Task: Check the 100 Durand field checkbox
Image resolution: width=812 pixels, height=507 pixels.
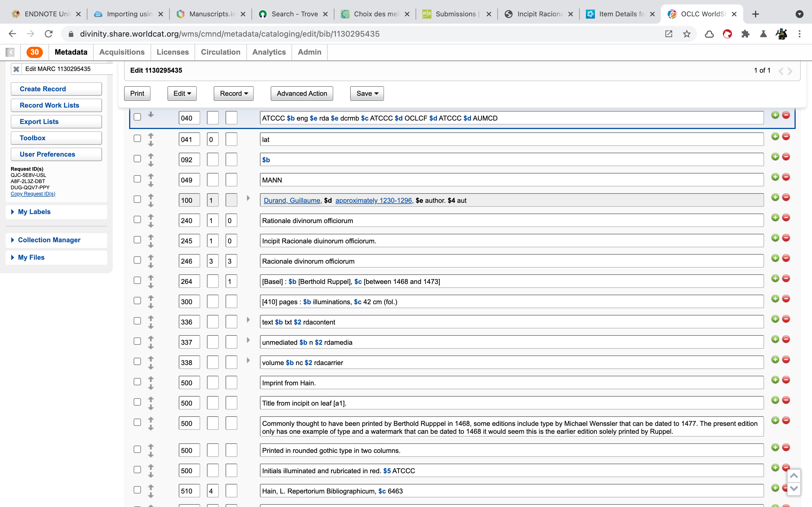Action: click(x=137, y=199)
